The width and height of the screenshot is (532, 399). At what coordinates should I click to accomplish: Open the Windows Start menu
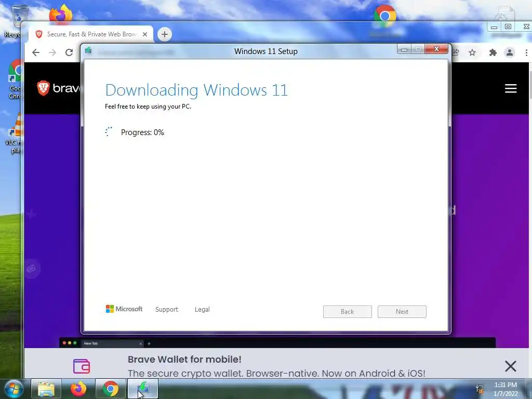coord(14,389)
